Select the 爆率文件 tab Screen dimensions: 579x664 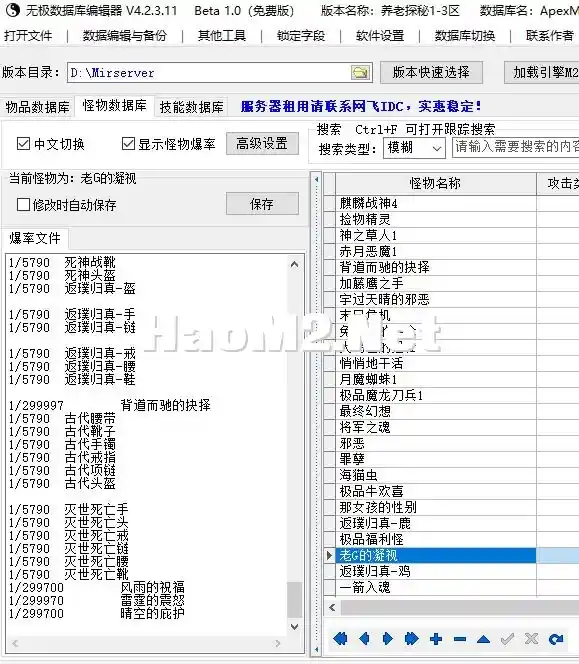coord(35,238)
